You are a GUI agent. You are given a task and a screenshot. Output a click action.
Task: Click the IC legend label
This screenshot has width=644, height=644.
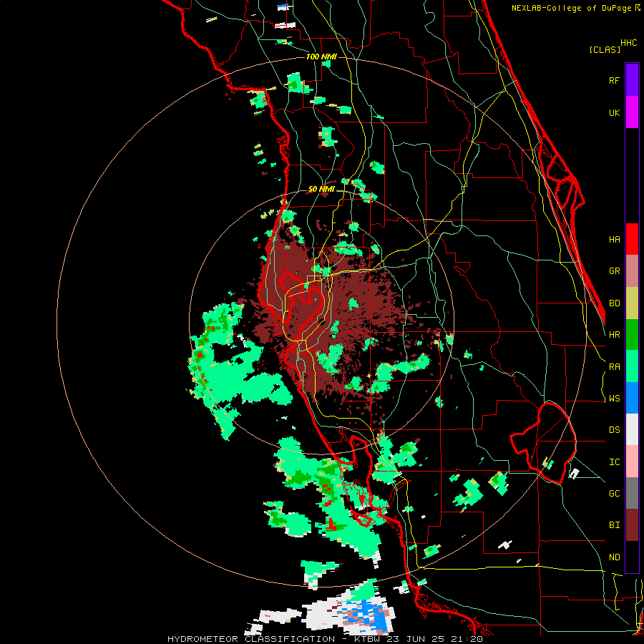point(614,462)
